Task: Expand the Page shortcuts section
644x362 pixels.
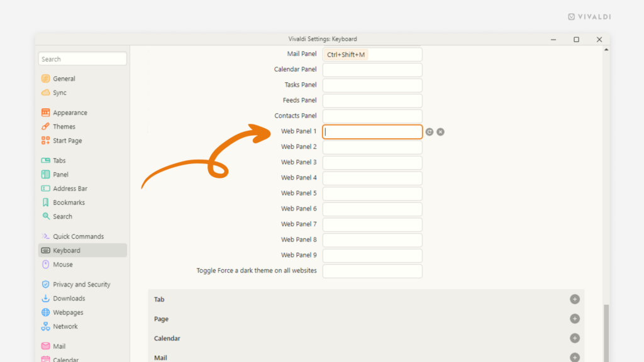Action: point(575,319)
